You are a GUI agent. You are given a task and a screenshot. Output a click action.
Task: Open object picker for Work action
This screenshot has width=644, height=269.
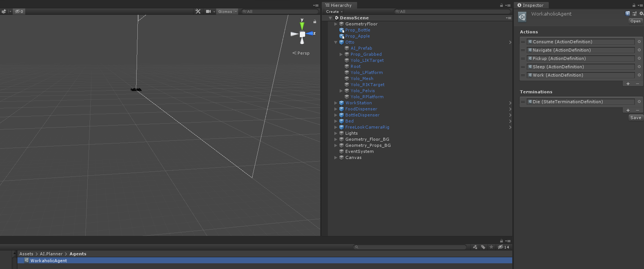pos(639,75)
